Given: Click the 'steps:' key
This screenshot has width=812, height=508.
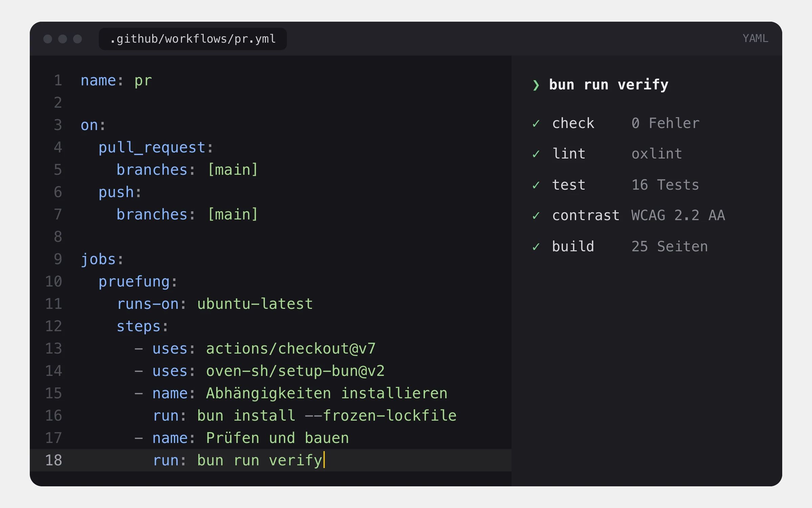Looking at the screenshot, I should (142, 326).
